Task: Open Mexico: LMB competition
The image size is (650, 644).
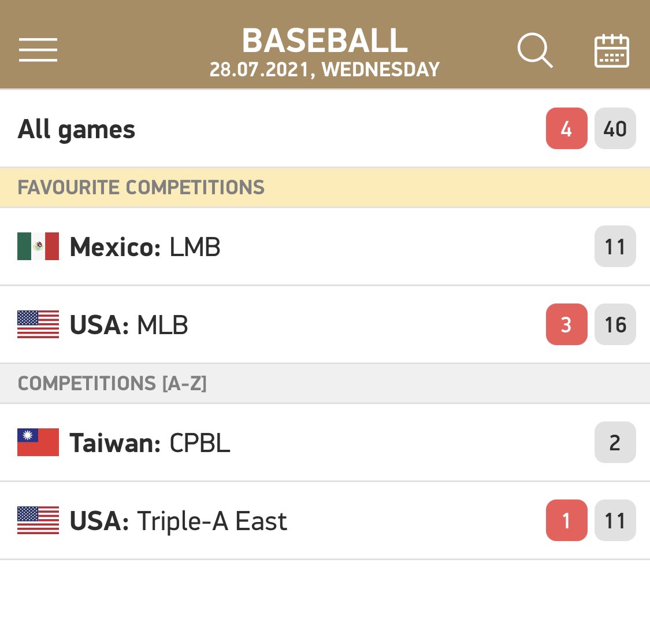Action: pyautogui.click(x=145, y=247)
